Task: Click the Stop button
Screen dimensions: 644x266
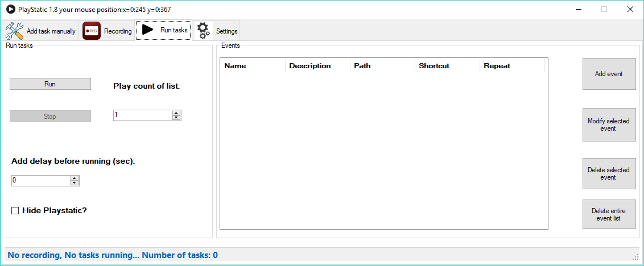Action: (x=50, y=116)
